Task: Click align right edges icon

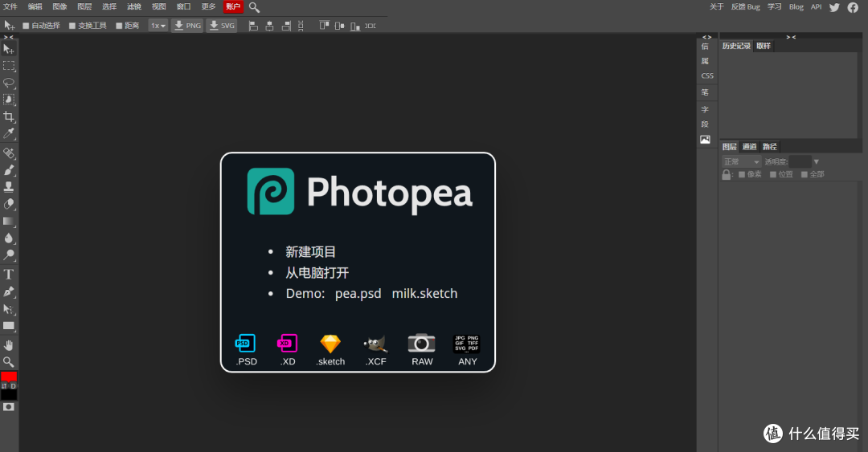Action: [x=286, y=26]
